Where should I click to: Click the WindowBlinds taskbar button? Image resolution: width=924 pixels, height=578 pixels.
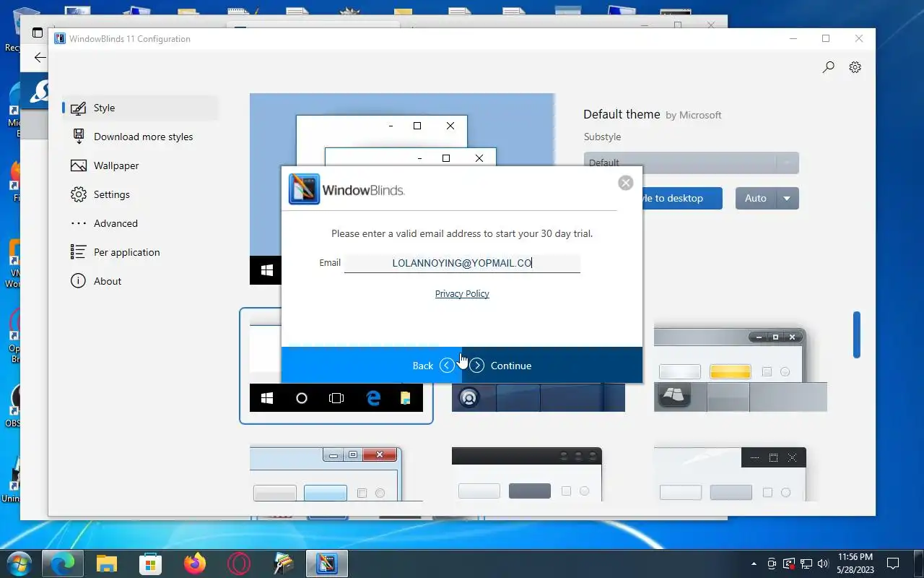click(x=327, y=564)
